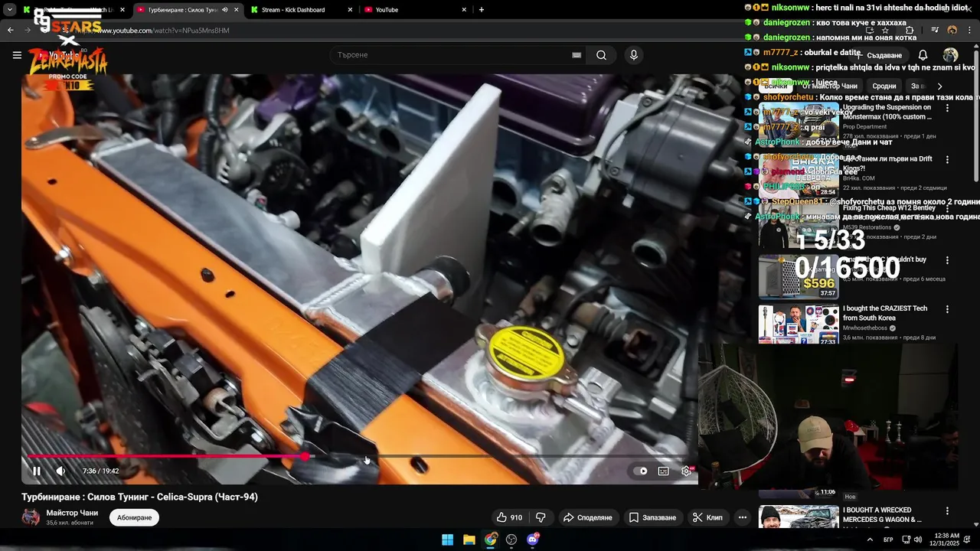Open Майстор Чани channel avatar
The image size is (980, 551).
coord(31,517)
